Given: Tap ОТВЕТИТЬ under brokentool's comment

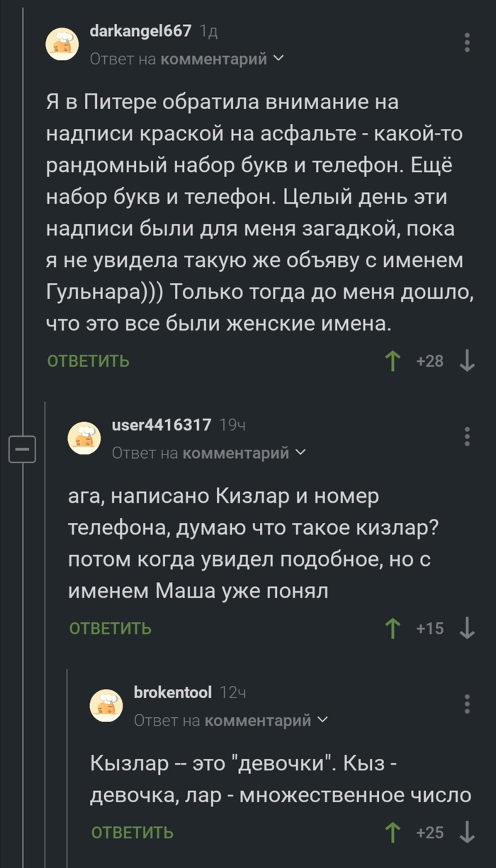Looking at the screenshot, I should 133,833.
